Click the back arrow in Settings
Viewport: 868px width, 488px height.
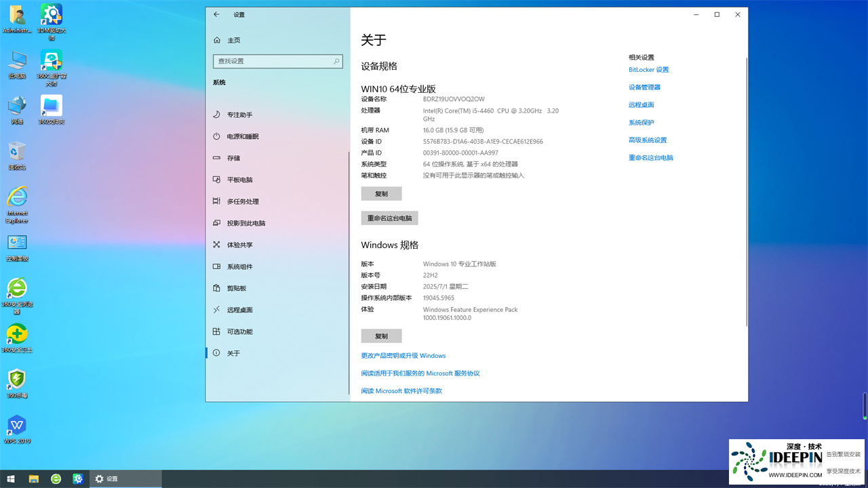(216, 14)
